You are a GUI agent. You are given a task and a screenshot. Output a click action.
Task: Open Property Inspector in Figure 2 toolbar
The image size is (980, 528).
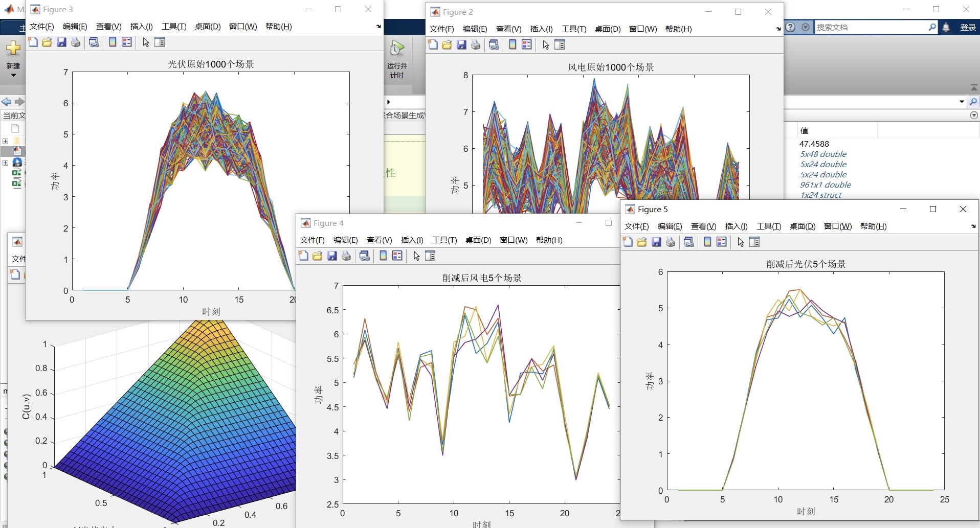point(560,45)
